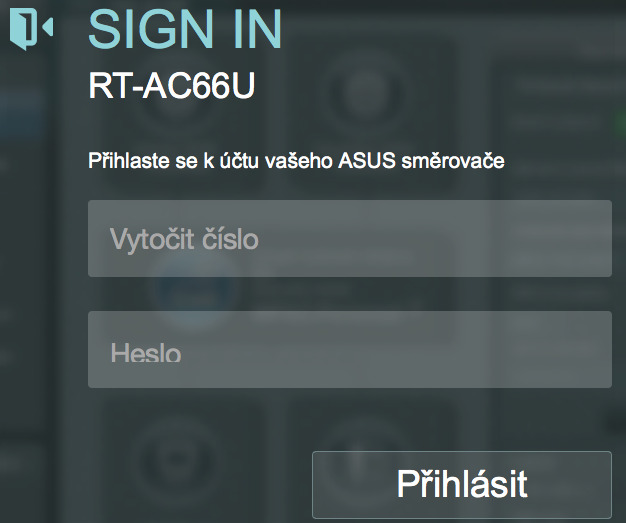This screenshot has width=626, height=523.
Task: Click the SIGN IN heading text
Action: click(x=185, y=28)
